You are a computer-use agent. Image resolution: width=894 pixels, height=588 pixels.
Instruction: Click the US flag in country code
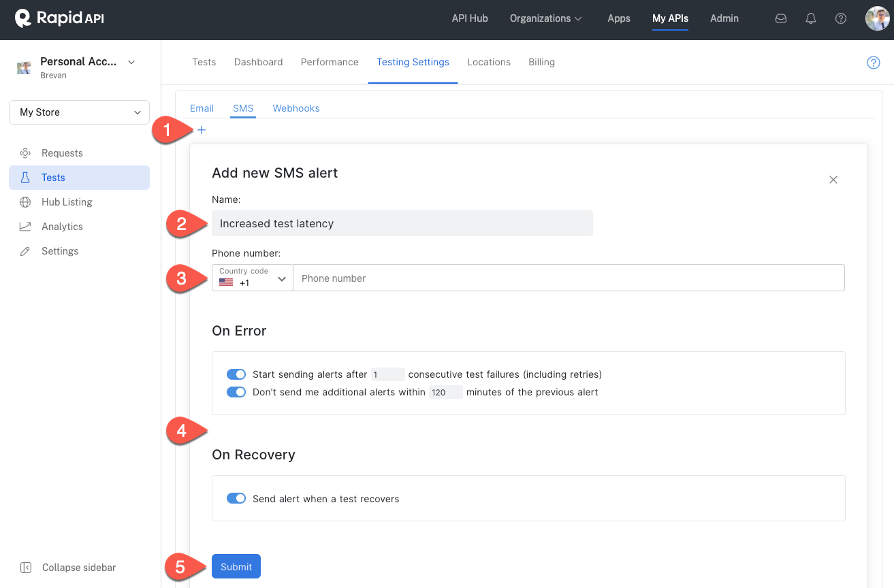coord(226,282)
